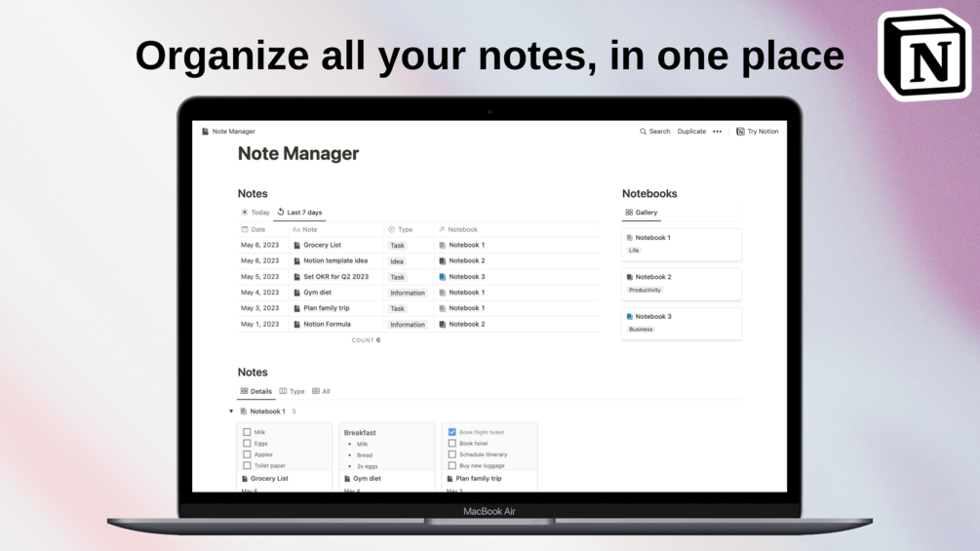
Task: Click the May 5, 2023 date cell
Action: coord(260,277)
